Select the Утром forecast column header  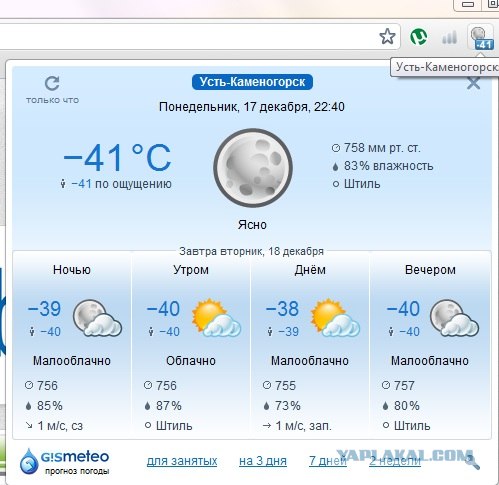[191, 270]
